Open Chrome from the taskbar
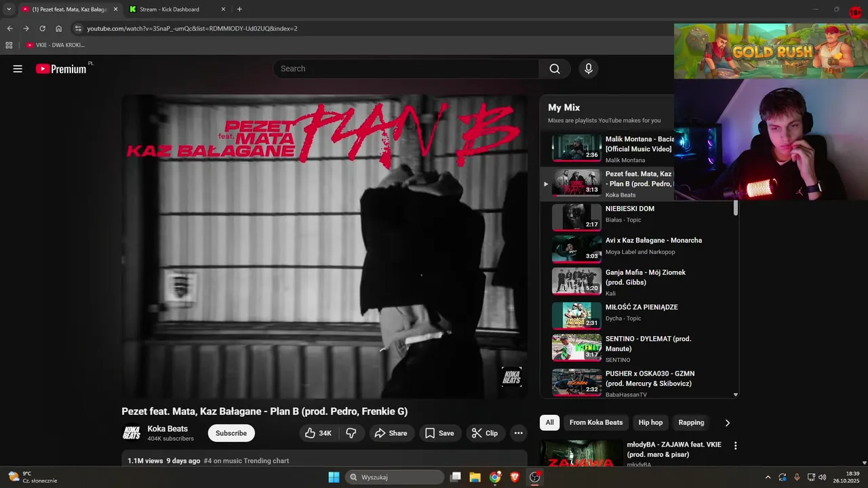This screenshot has height=488, width=868. [x=495, y=477]
